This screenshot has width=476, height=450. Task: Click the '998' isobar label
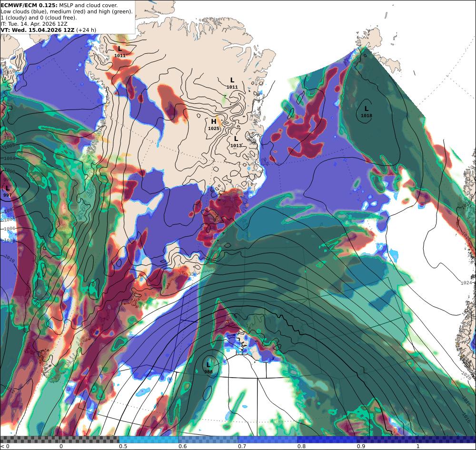pyautogui.click(x=8, y=180)
